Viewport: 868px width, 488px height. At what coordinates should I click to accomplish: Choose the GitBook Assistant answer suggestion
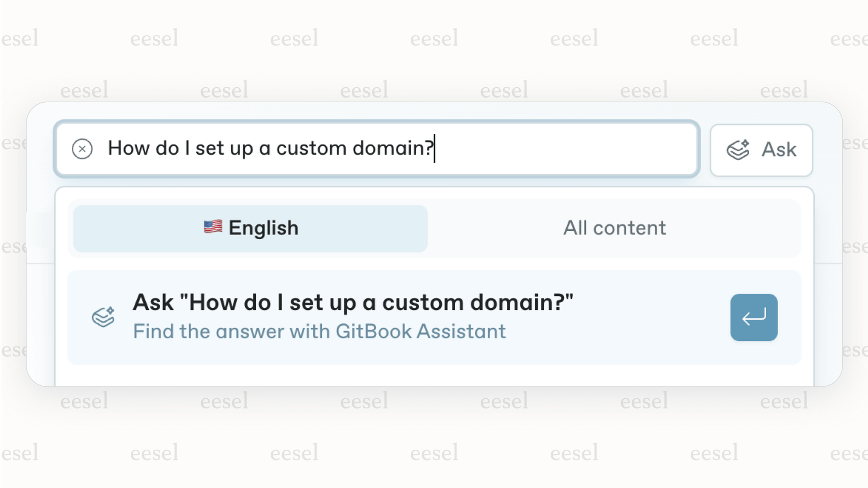tap(353, 317)
